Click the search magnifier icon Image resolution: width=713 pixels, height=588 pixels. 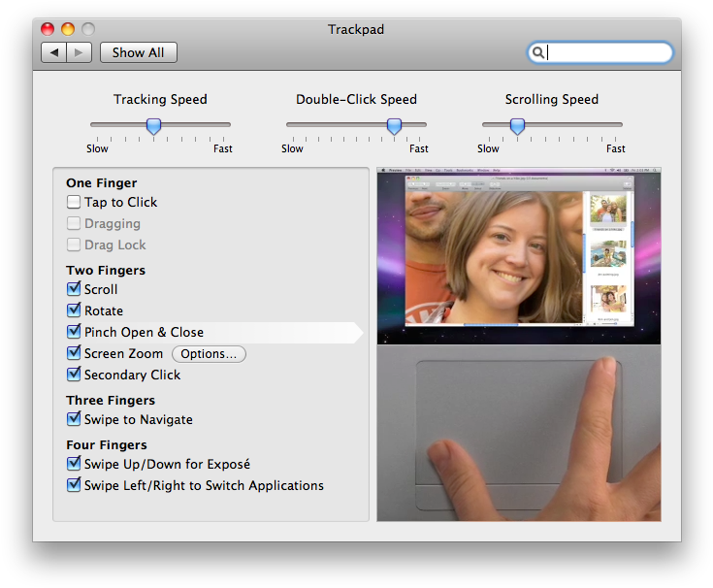tap(538, 52)
